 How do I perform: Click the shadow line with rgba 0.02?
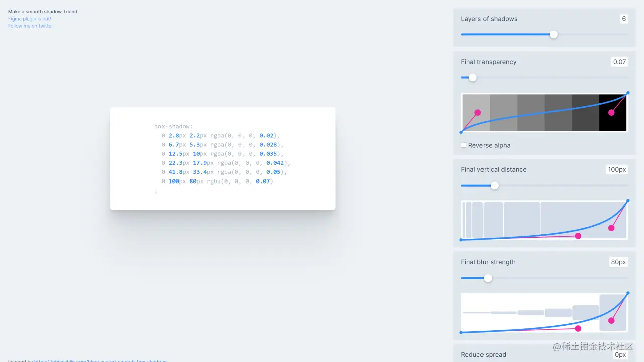[221, 136]
